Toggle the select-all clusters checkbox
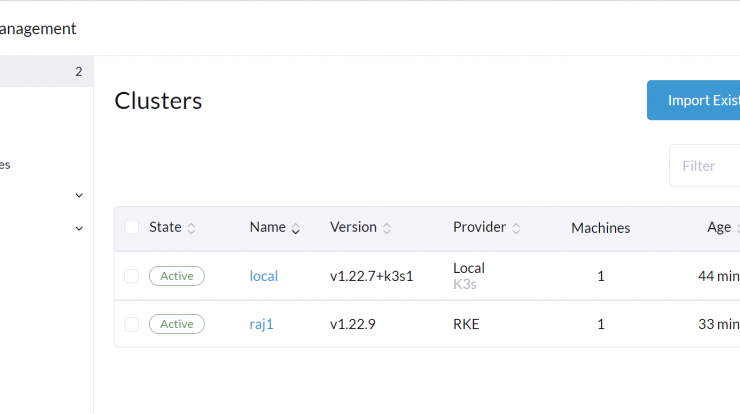This screenshot has height=414, width=740. point(131,227)
